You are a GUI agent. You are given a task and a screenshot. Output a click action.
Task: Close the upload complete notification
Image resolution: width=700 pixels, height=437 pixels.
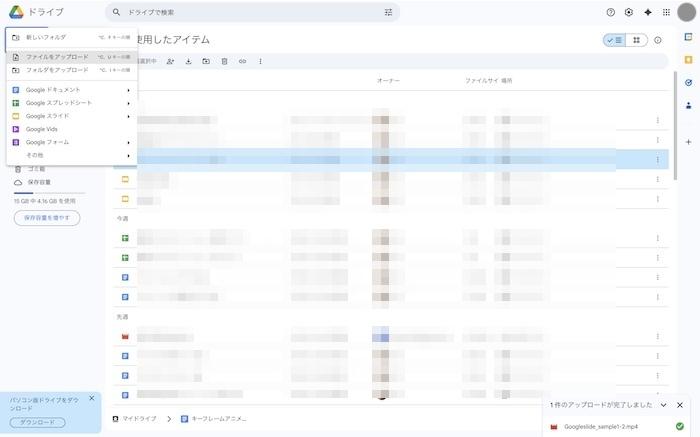(x=680, y=405)
